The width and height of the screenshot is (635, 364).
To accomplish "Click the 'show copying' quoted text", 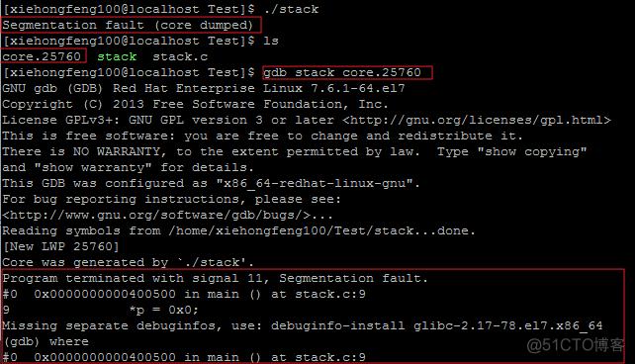I will tap(532, 152).
